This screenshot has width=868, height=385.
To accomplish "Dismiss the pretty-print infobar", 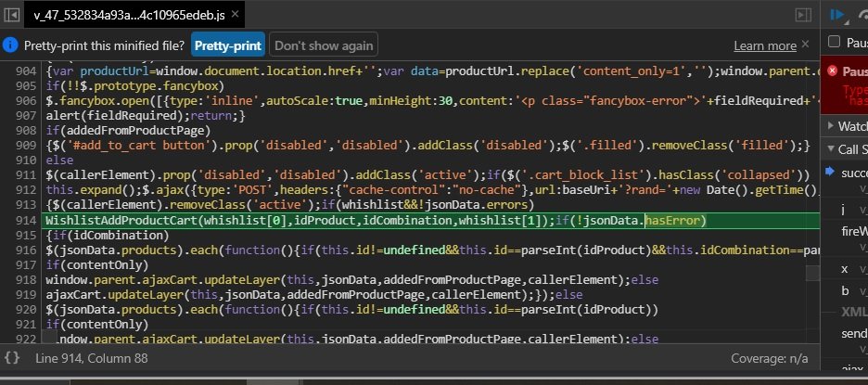I will 806,44.
